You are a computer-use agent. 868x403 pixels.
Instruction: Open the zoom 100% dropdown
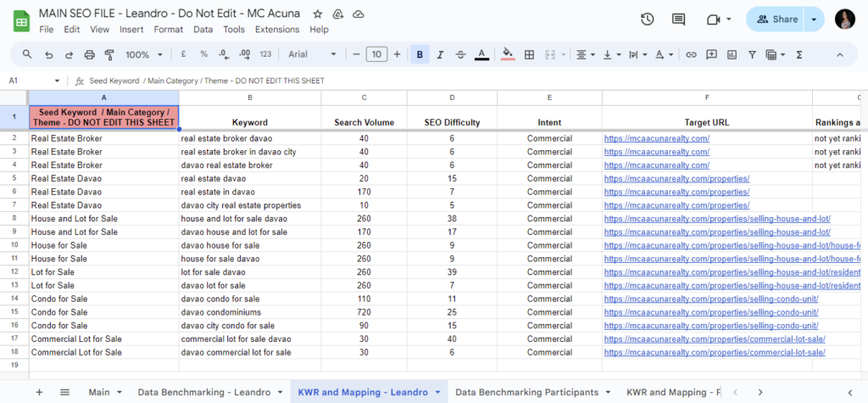(x=144, y=54)
